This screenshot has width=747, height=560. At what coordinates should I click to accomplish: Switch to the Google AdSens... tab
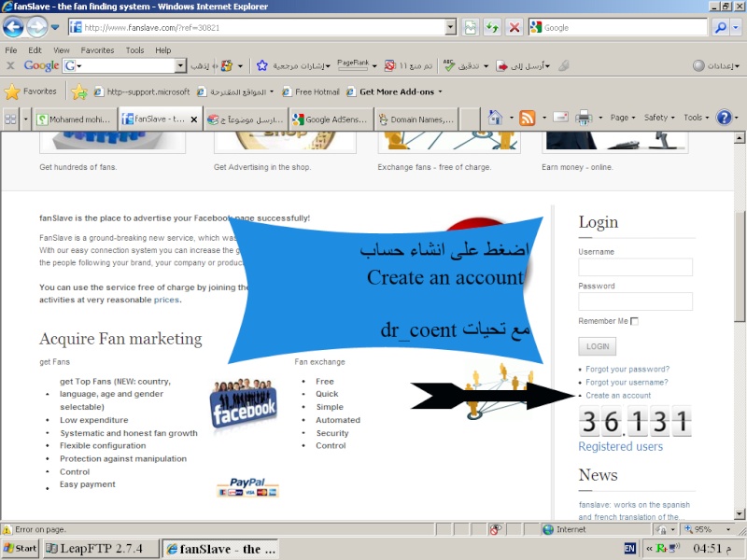(x=331, y=119)
